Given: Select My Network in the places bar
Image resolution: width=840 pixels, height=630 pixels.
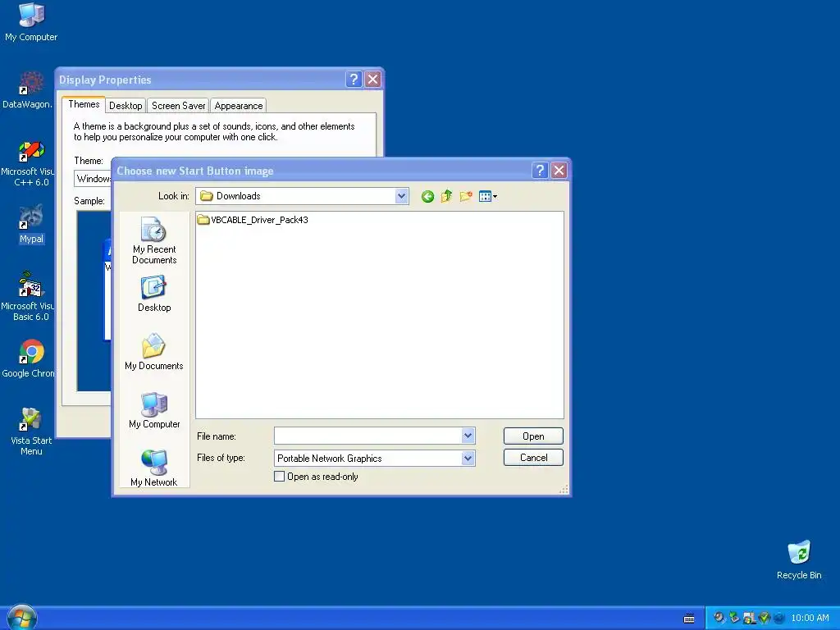Looking at the screenshot, I should pos(154,468).
